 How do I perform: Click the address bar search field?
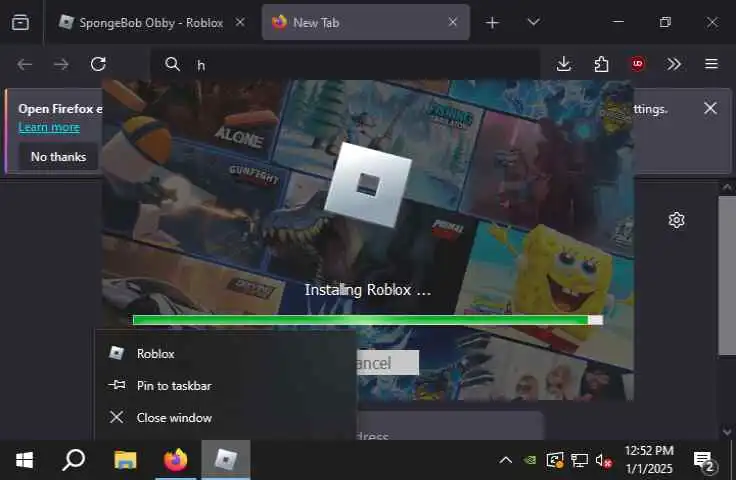coord(345,64)
